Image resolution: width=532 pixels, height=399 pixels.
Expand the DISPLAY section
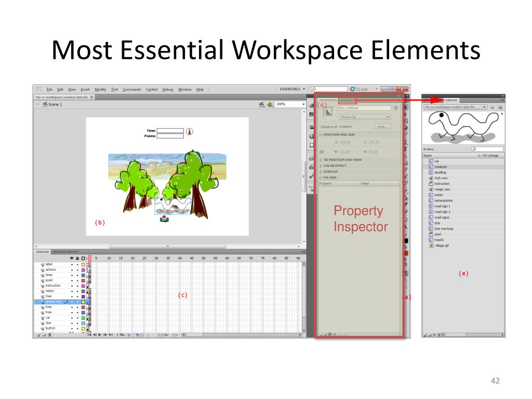click(321, 171)
